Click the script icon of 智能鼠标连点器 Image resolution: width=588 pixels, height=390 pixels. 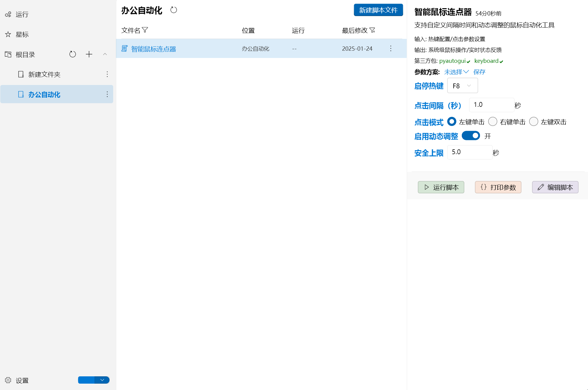124,49
